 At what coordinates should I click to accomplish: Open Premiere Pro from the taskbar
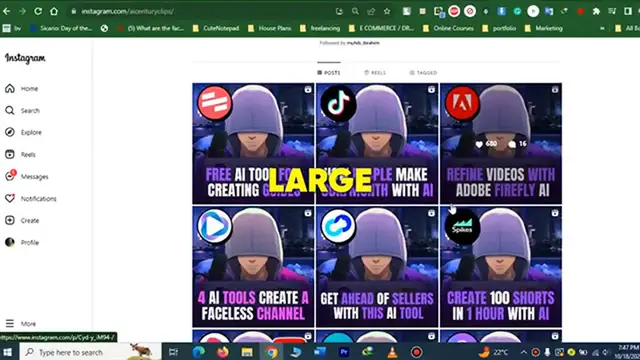pyautogui.click(x=344, y=352)
